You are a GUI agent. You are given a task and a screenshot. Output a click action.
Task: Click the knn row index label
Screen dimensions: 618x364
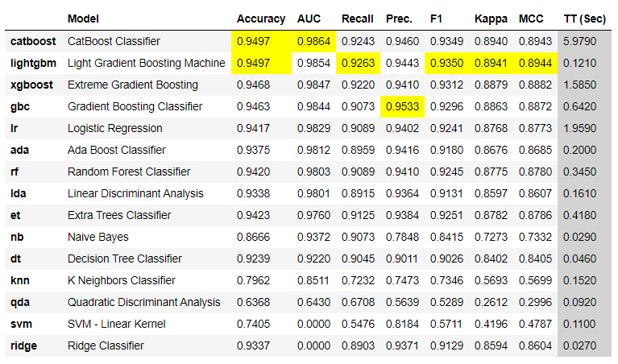[21, 280]
